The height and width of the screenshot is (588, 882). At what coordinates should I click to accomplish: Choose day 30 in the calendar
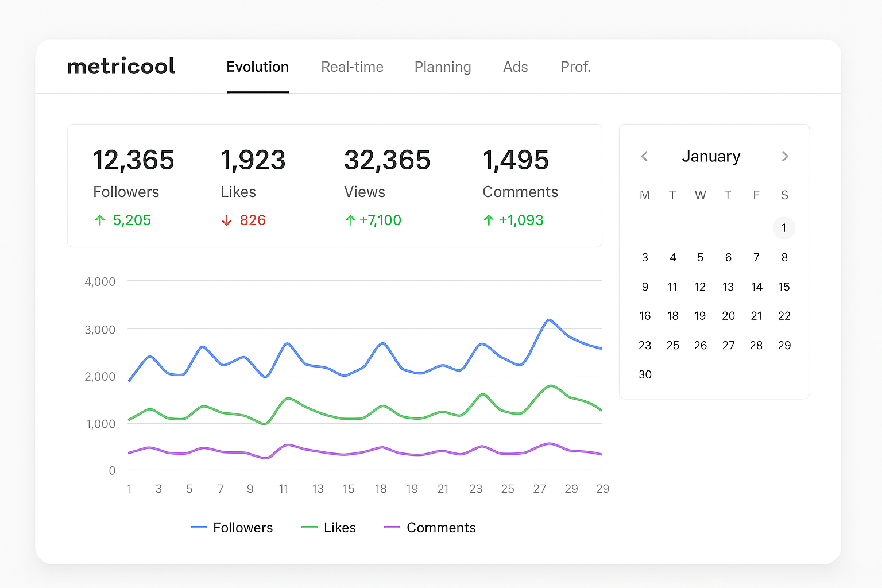tap(645, 374)
